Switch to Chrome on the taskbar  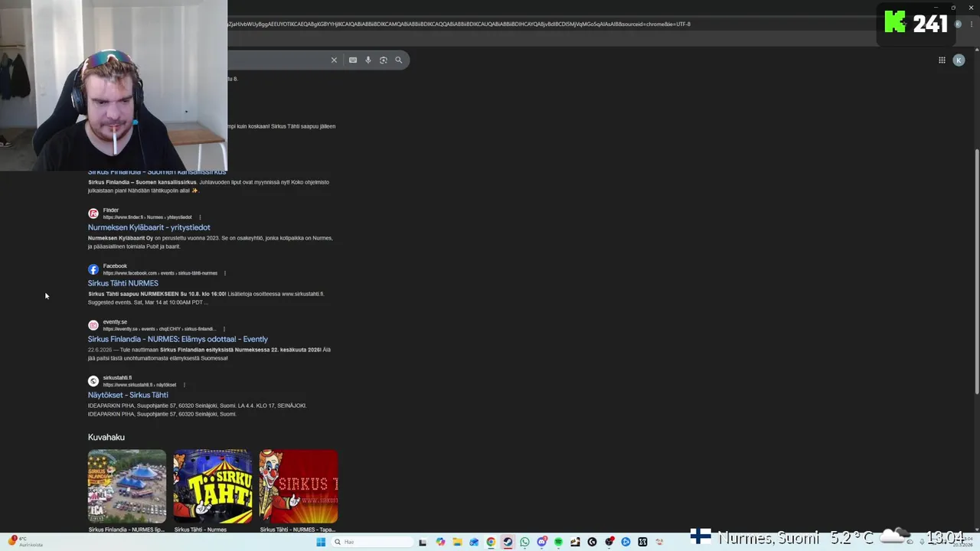pyautogui.click(x=491, y=542)
